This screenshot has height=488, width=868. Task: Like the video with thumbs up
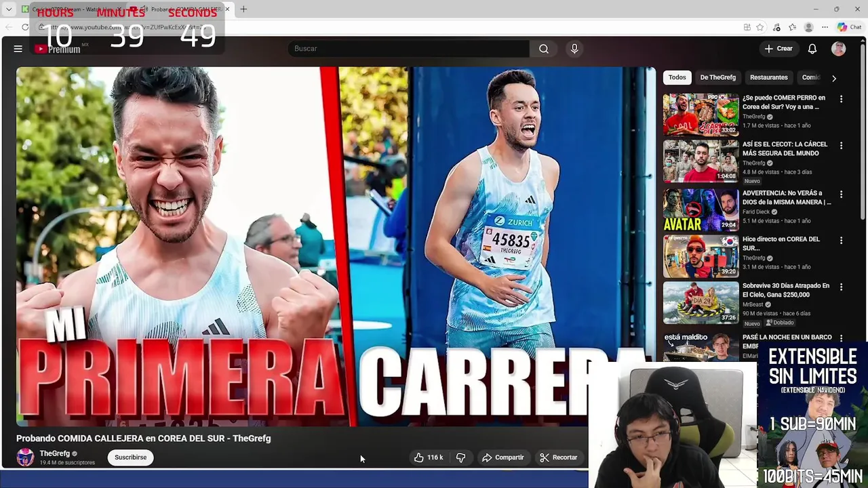click(429, 457)
